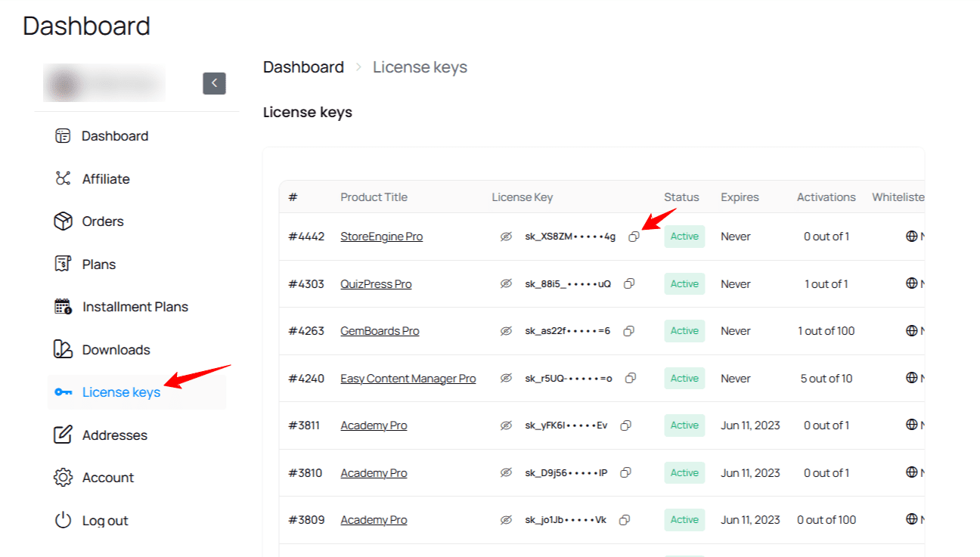Open the Academy Pro link for order #3809

(374, 520)
